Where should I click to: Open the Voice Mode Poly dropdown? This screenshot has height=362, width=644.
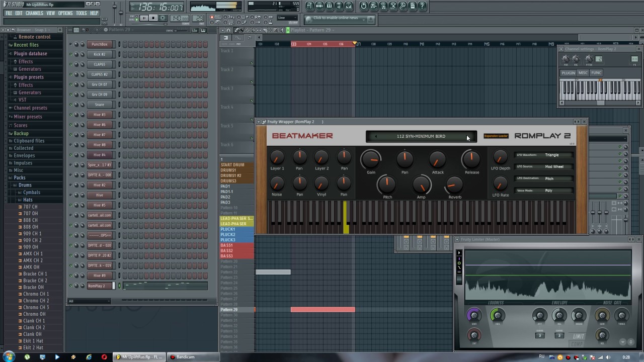point(543,191)
